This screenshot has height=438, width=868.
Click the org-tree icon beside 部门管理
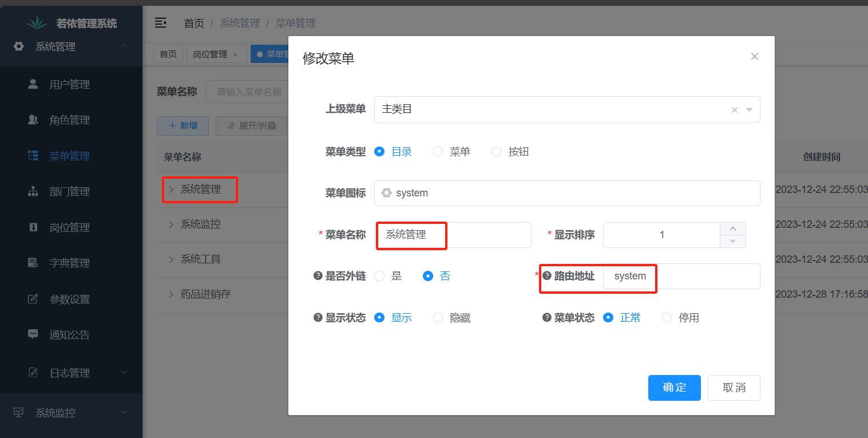point(33,191)
